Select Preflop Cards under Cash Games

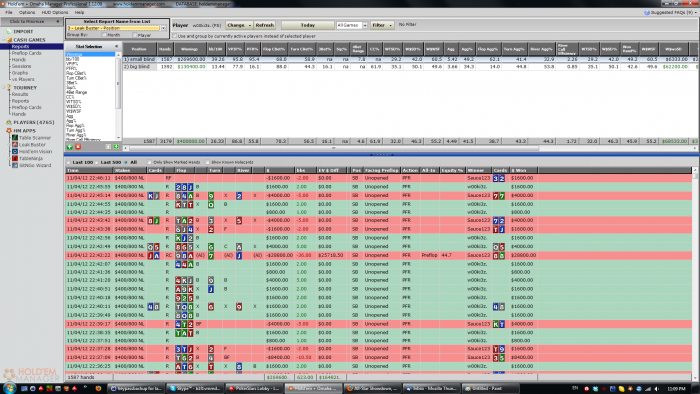[26, 53]
